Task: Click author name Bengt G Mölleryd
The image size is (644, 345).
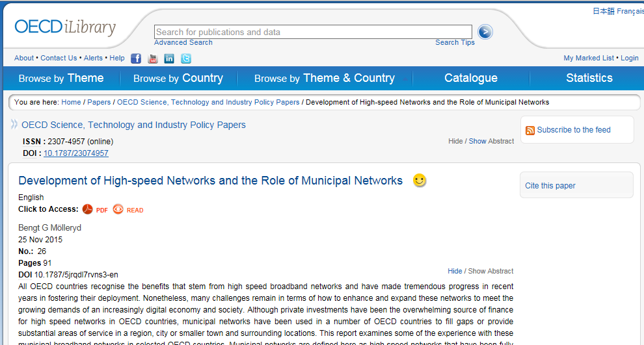Action: (x=49, y=227)
